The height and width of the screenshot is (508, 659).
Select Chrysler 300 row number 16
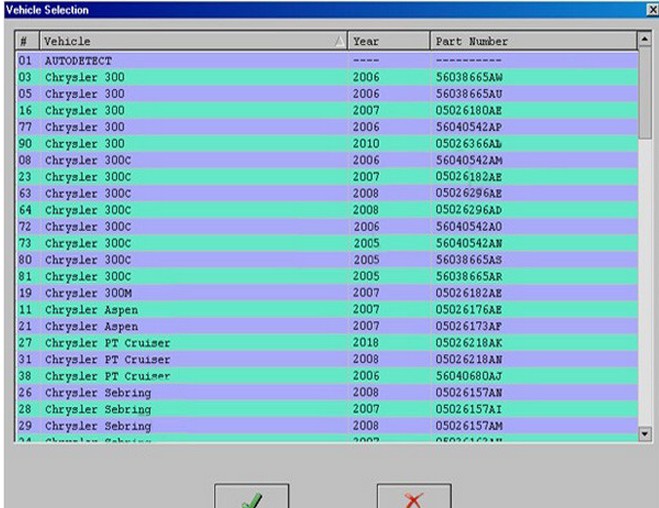(x=327, y=111)
